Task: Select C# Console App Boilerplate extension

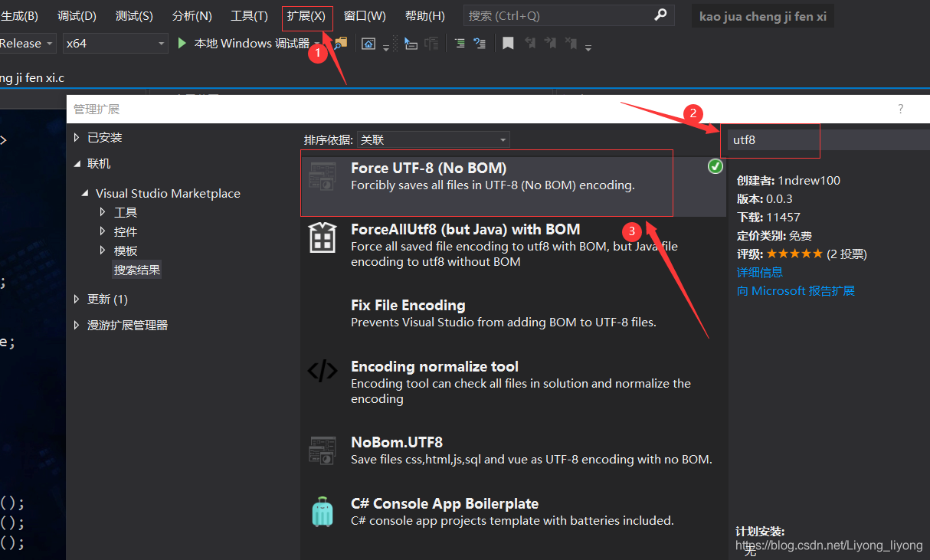Action: [x=512, y=512]
